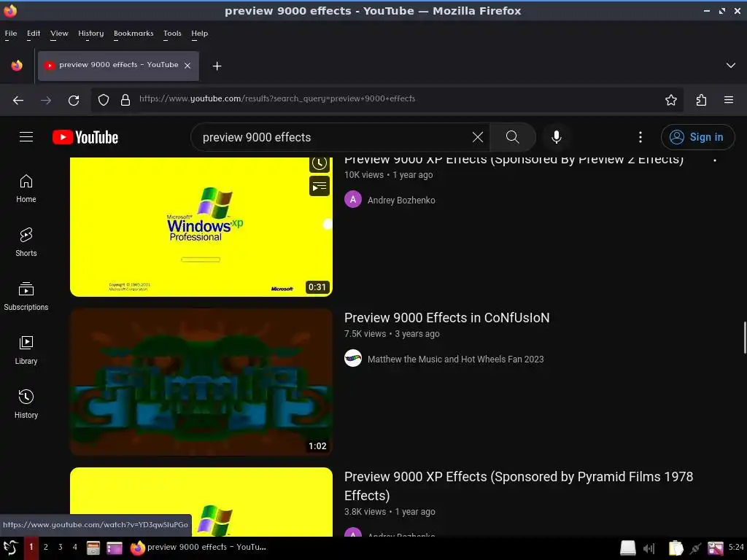Open the YouTube guide hamburger menu

[x=26, y=137]
